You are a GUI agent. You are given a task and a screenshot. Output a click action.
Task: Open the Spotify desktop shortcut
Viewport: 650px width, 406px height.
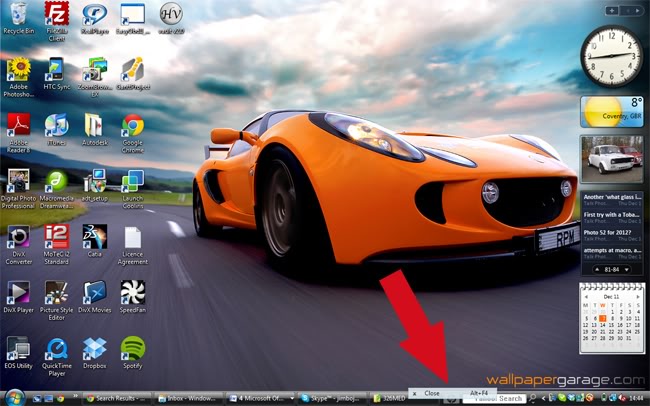(x=132, y=348)
